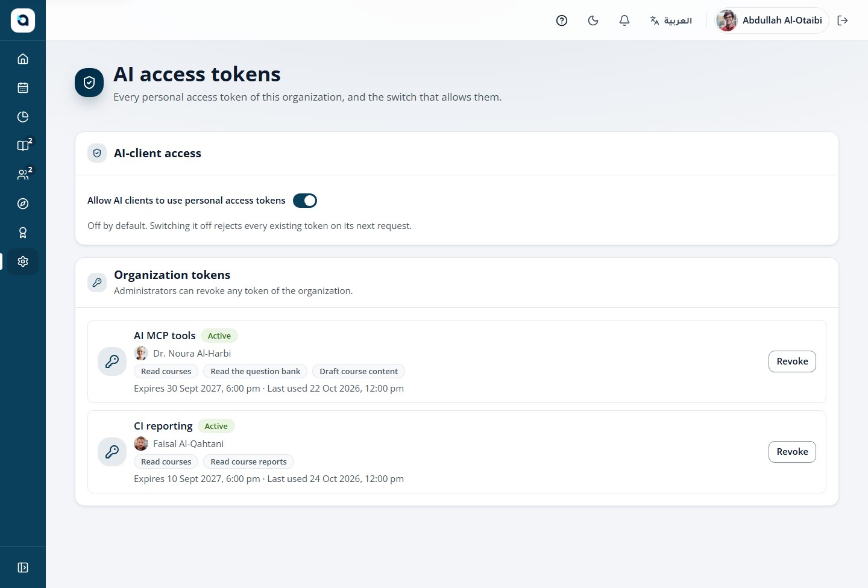
Task: Click Organization tokens section heading
Action: click(x=172, y=275)
